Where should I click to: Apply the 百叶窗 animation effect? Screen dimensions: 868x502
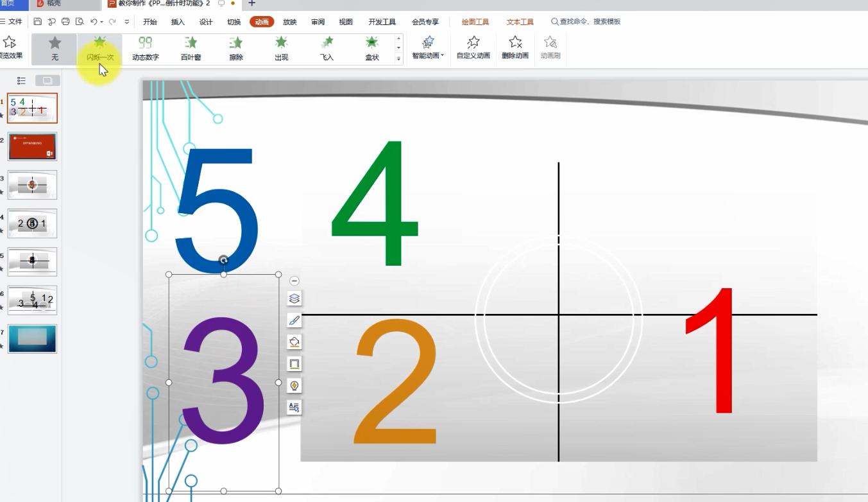(191, 49)
